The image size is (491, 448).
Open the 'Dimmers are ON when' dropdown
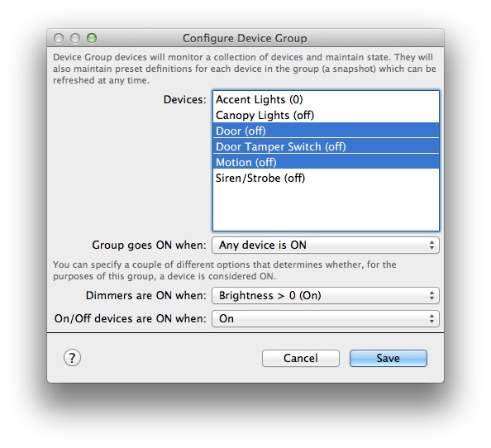pos(326,296)
